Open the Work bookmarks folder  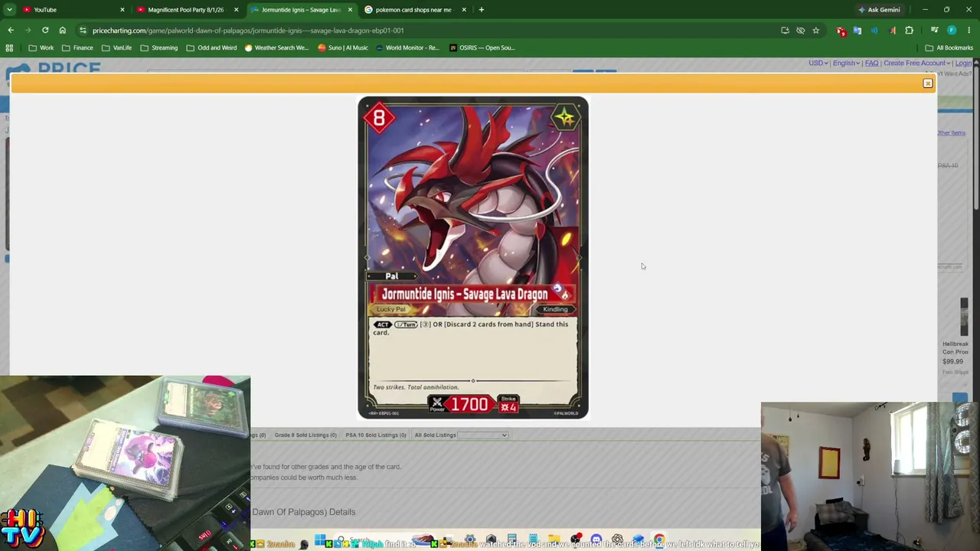[x=41, y=47]
